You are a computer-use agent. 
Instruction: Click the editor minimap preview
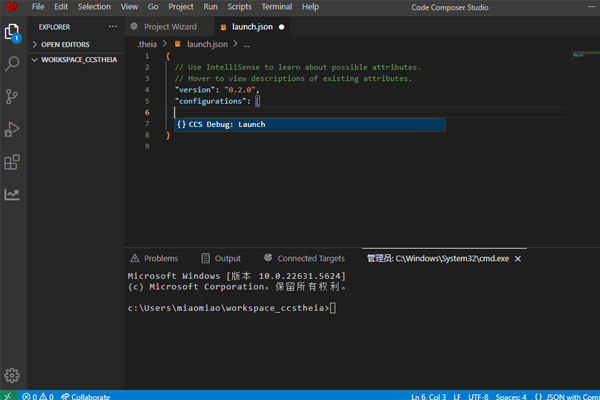coord(585,55)
